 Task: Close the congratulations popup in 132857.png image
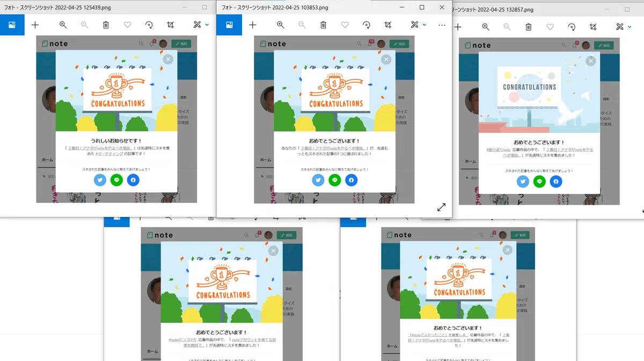(x=591, y=61)
